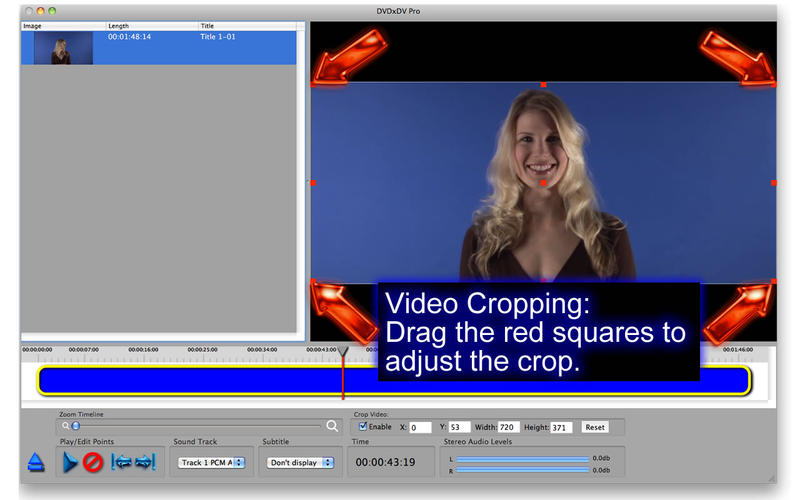Click the red crop handle on the right edge
Screen dimensions: 800x500
(x=773, y=183)
